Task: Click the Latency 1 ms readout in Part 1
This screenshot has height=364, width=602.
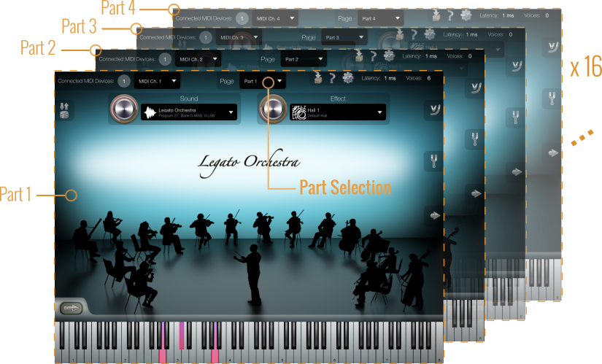Action: click(379, 78)
